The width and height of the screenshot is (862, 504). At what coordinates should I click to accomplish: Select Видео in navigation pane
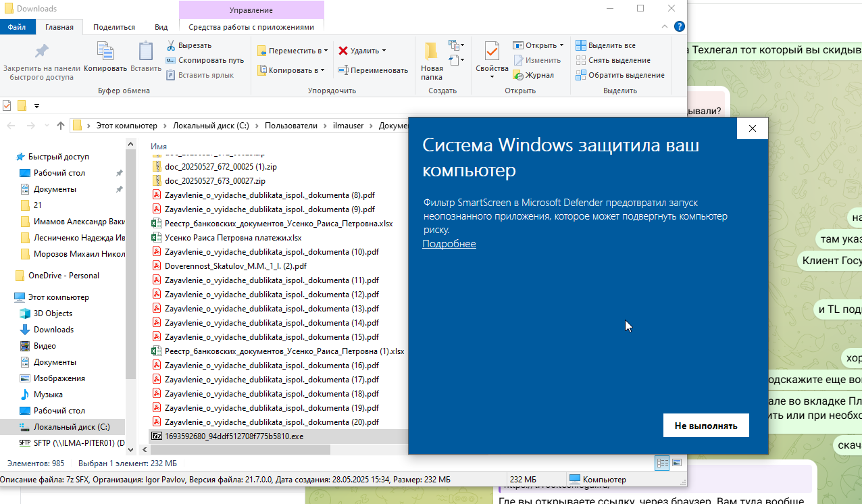coord(45,346)
